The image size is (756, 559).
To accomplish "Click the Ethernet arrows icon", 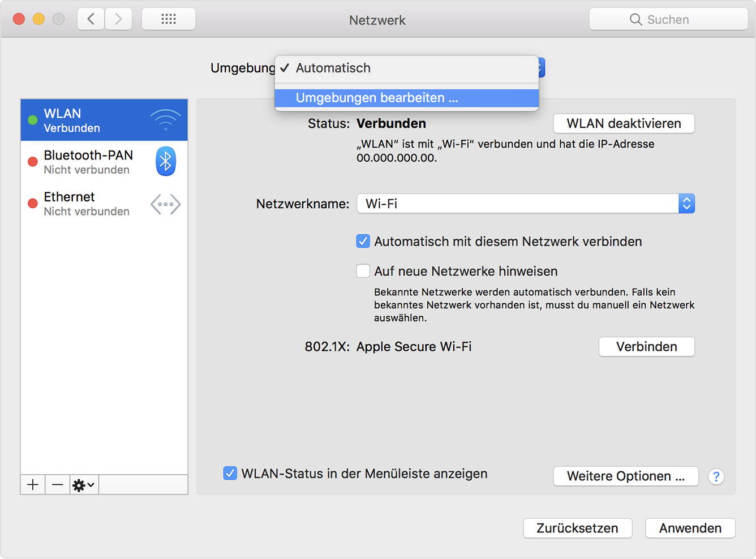I will click(x=165, y=204).
